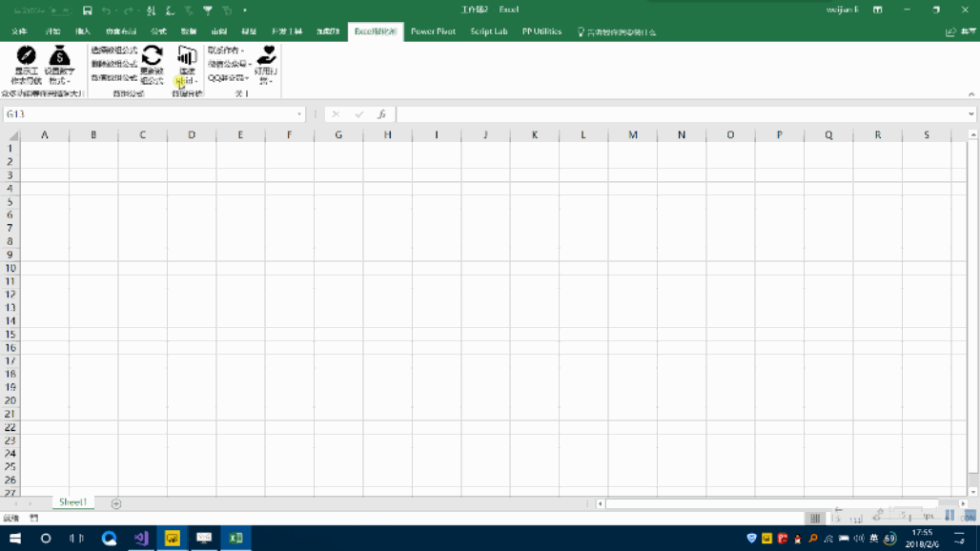Open the Name Box dropdown arrow
The height and width of the screenshot is (551, 980).
(299, 114)
